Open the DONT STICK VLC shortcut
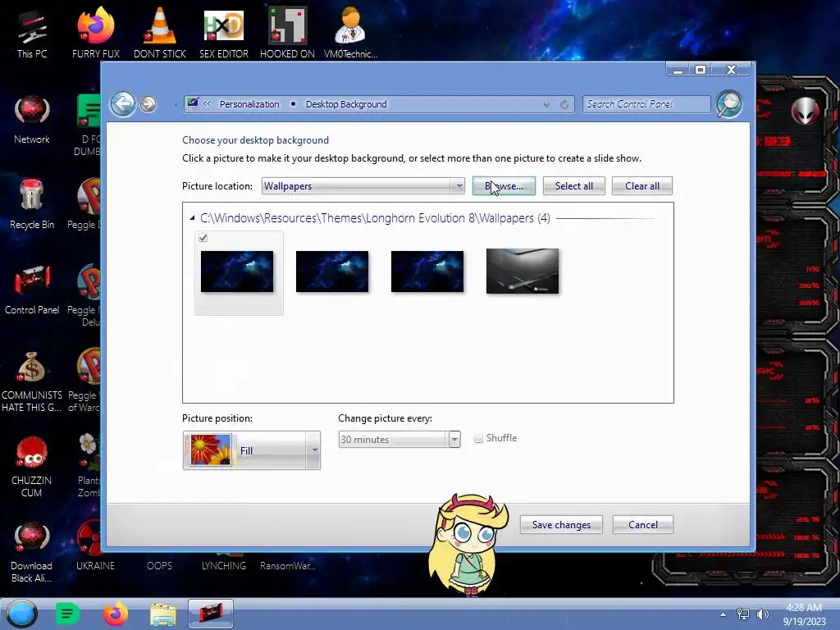 pos(160,32)
